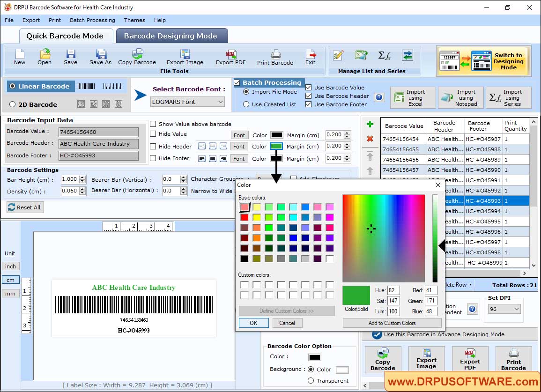Click the Copy Barcode toolbar icon
Screen dimensions: 541x392
point(137,57)
